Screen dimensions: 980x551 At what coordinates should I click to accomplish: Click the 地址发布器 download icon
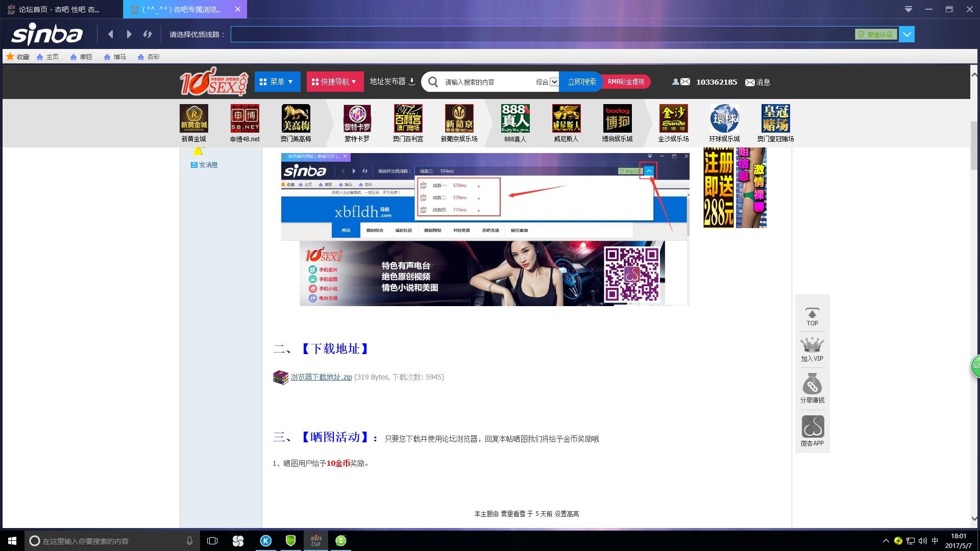click(x=412, y=82)
